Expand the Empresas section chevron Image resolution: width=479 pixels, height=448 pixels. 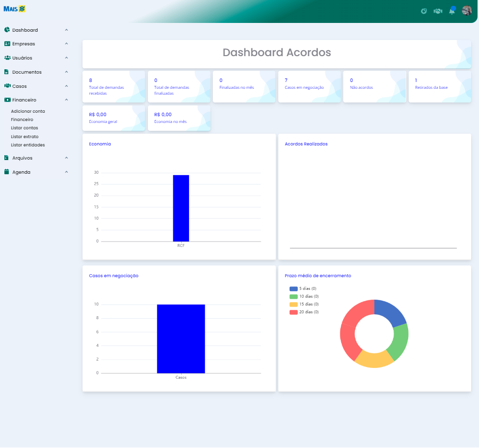click(x=66, y=44)
